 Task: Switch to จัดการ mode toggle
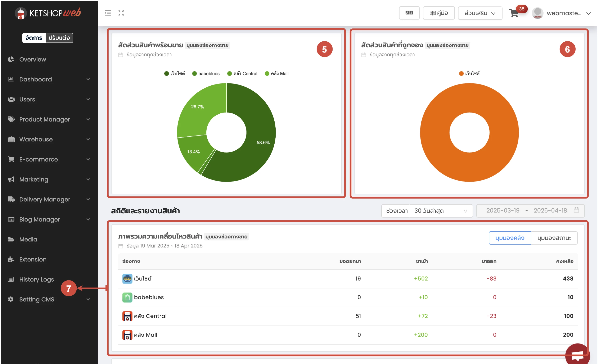(x=34, y=38)
